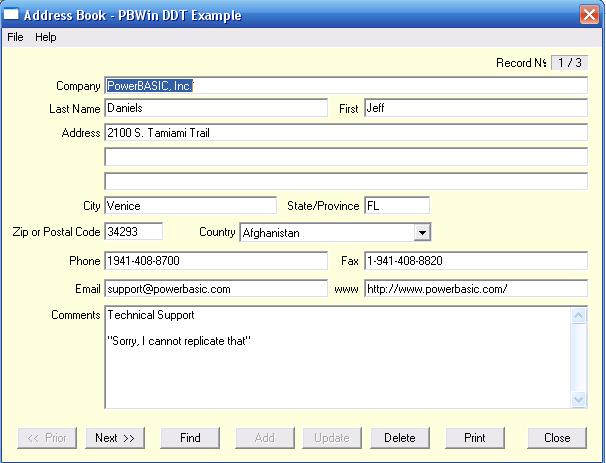Click the Phone field with 1941-408-8700
The width and height of the screenshot is (606, 463).
tap(216, 261)
